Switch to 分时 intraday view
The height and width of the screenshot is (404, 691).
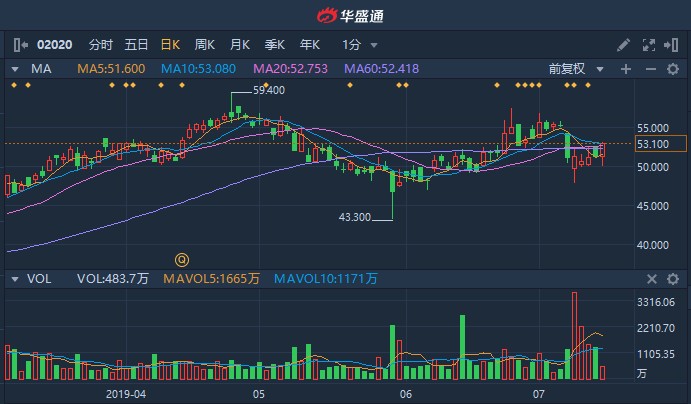tap(100, 44)
